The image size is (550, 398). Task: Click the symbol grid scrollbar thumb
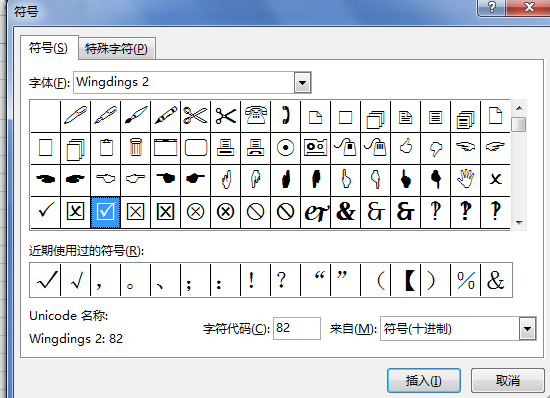coord(519,124)
